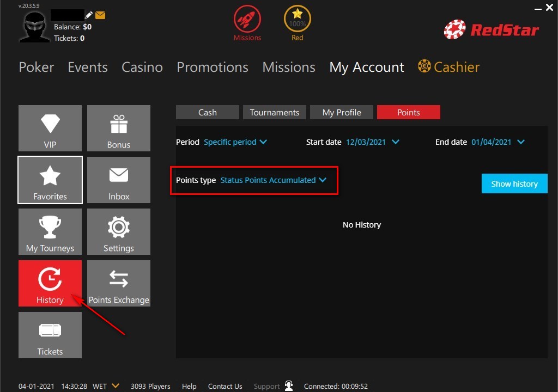
Task: Open the Missions rocket icon
Action: coord(247,20)
